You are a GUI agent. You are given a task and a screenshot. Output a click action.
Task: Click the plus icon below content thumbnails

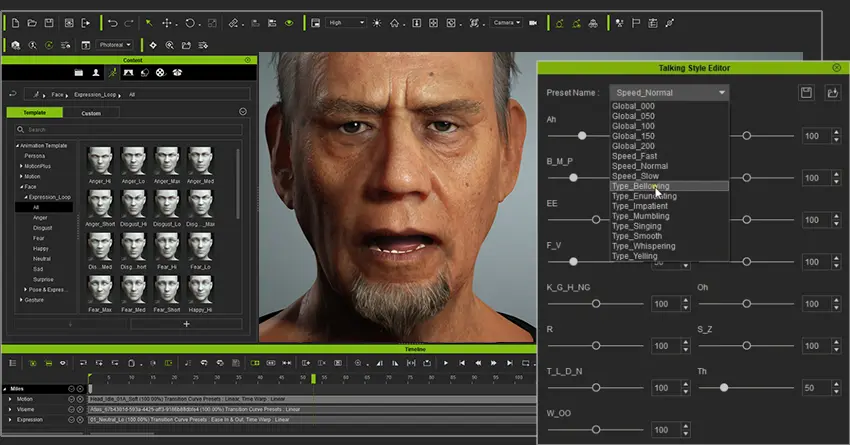(x=186, y=324)
